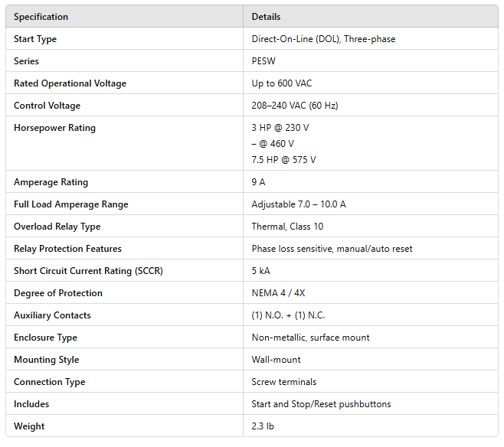
Task: Click the 'Details' column header
Action: 266,17
